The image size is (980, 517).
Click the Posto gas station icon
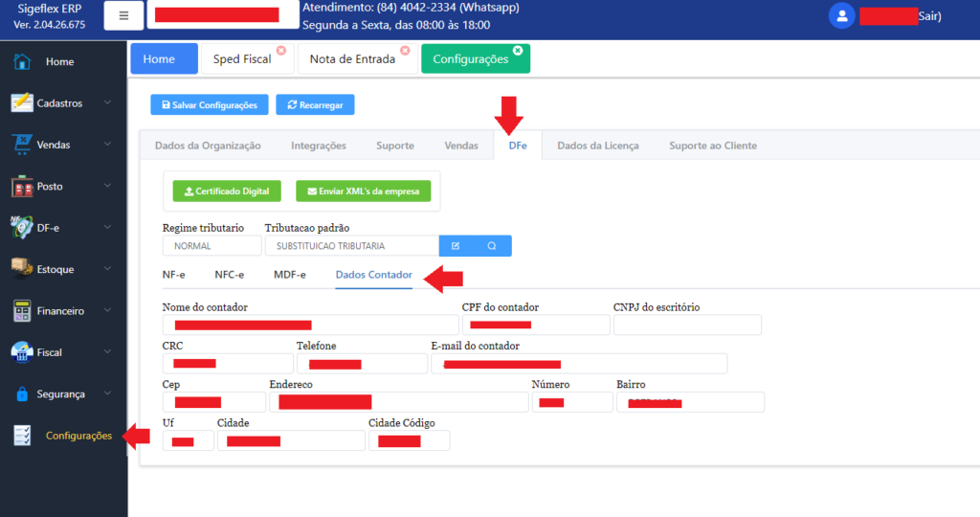22,187
